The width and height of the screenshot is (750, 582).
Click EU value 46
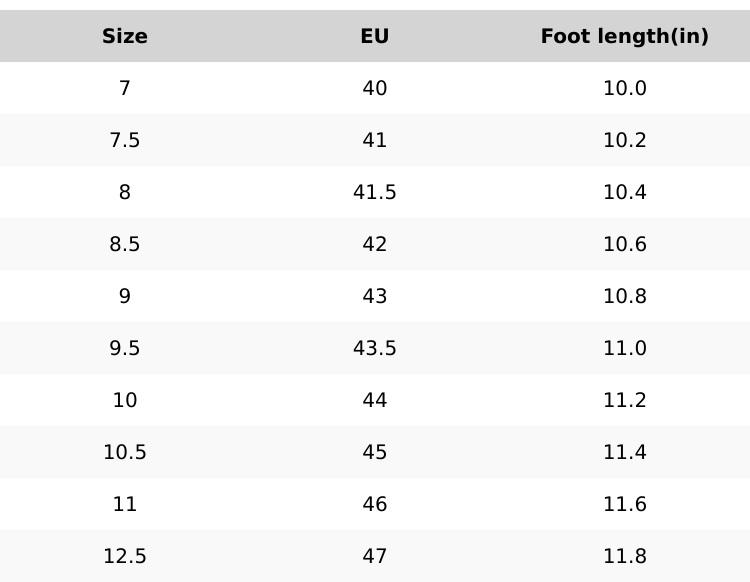coord(375,504)
